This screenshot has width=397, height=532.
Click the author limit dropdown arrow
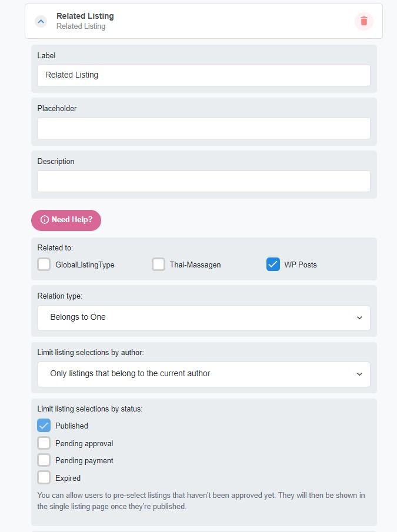[359, 374]
